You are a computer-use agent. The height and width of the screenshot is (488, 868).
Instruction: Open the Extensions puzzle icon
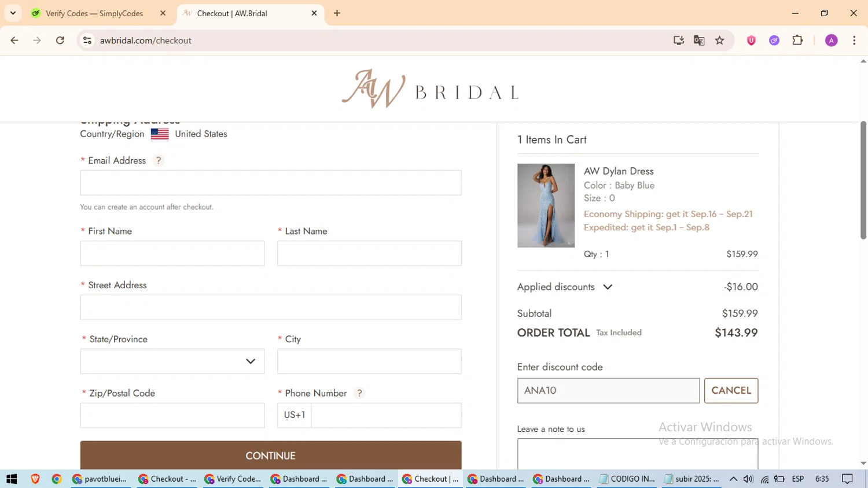point(797,41)
